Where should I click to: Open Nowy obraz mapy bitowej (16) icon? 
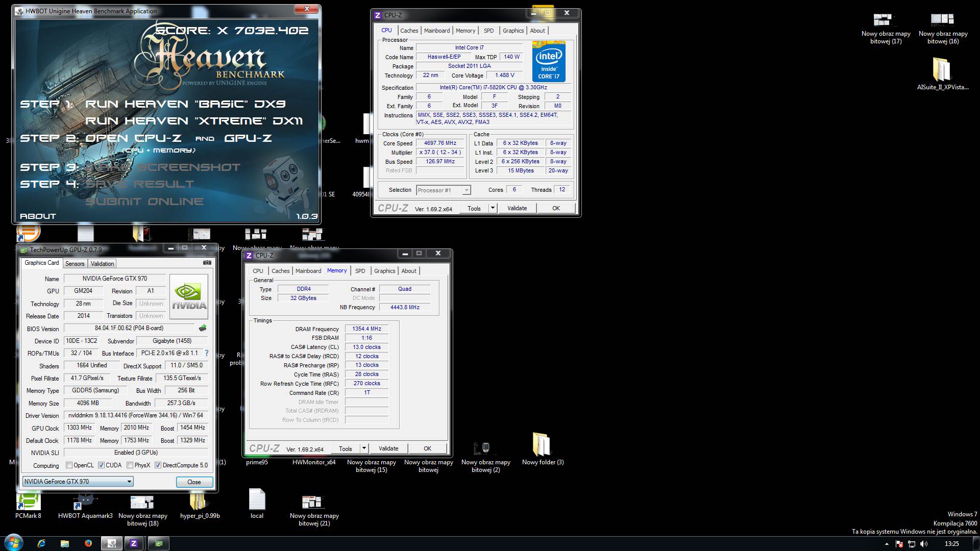pos(943,29)
